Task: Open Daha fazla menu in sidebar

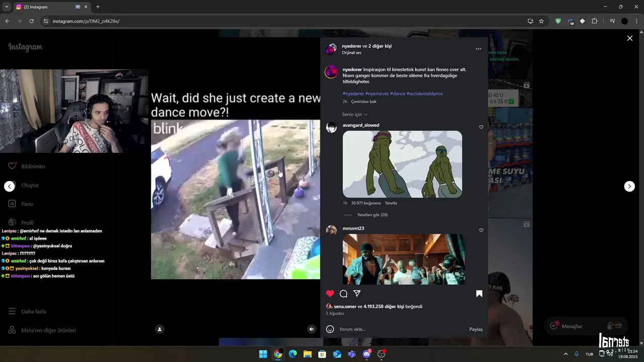Action: (x=27, y=312)
